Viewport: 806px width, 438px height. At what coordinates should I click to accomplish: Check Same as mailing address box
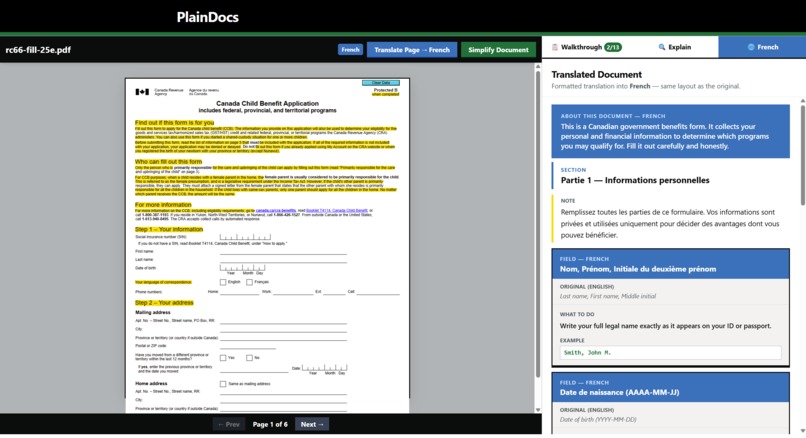(x=223, y=384)
